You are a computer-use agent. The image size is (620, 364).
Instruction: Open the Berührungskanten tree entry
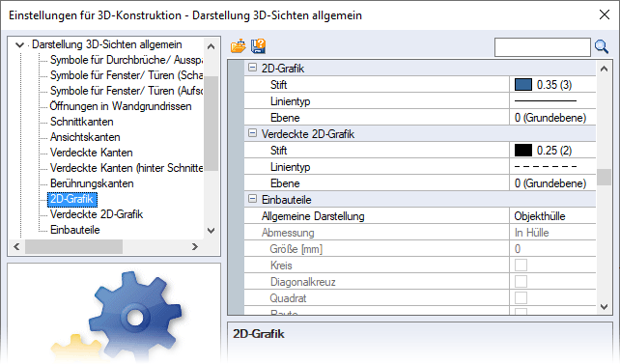[92, 183]
